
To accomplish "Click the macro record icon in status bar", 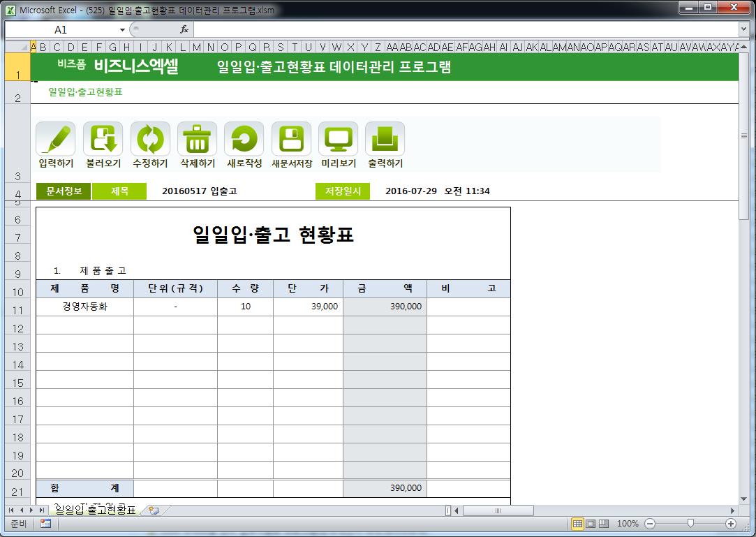I will (x=46, y=524).
